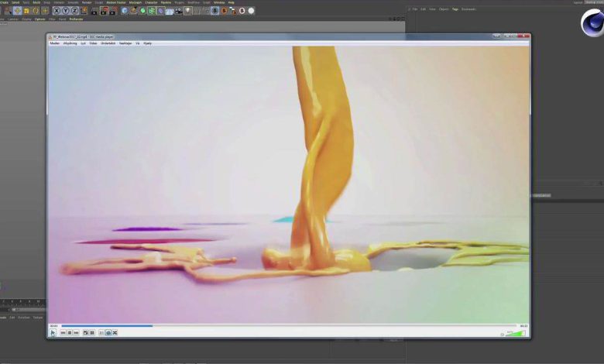This screenshot has height=364, width=604.
Task: Select the Move tool in Cinema 4D toolbar
Action: pos(17,11)
